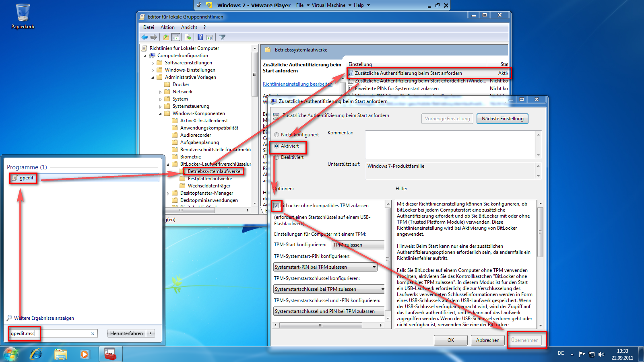Toggle the action pane toolbar icon
This screenshot has height=362, width=644.
click(x=210, y=37)
